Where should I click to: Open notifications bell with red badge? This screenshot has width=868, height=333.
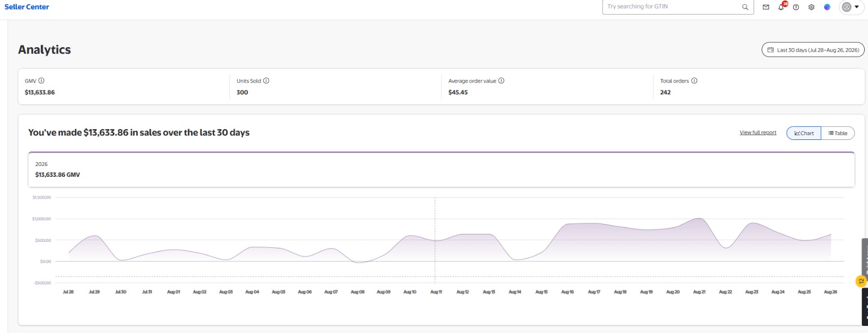pos(782,7)
